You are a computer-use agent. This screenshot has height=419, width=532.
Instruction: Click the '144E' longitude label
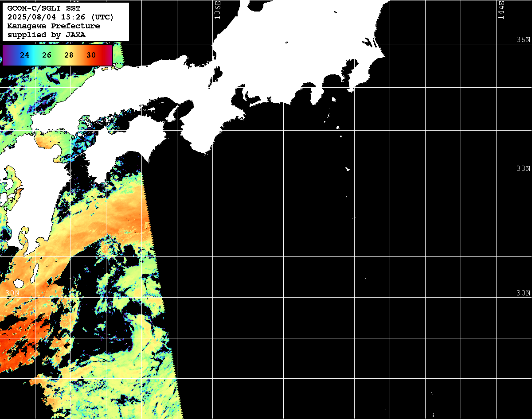501,10
